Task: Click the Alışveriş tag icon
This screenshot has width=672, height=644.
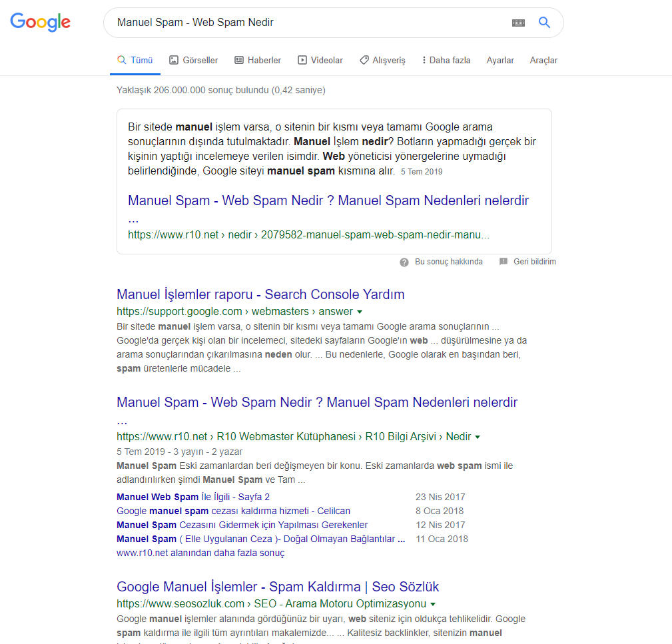Action: click(364, 60)
